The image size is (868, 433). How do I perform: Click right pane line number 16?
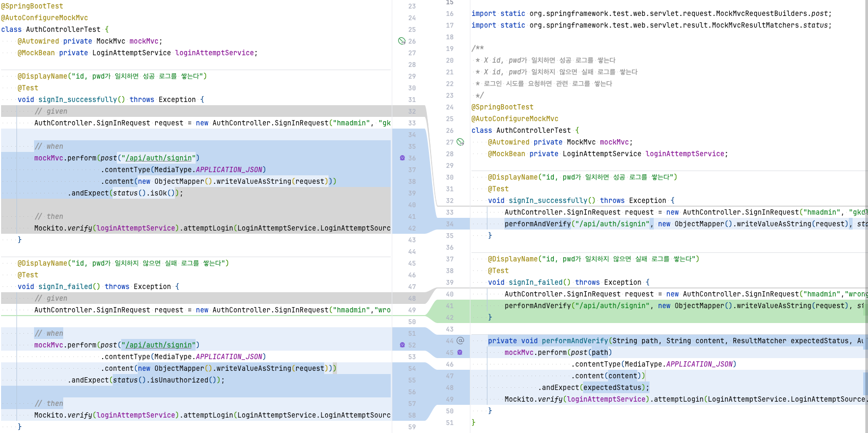click(450, 13)
